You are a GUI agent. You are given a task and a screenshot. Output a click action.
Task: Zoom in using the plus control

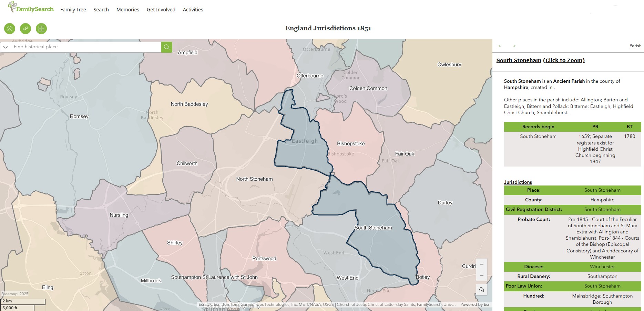pos(481,264)
